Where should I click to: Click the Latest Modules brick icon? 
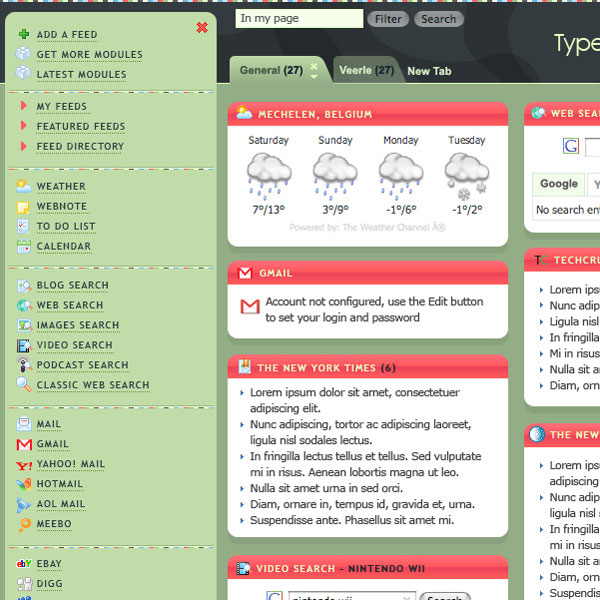pos(23,73)
